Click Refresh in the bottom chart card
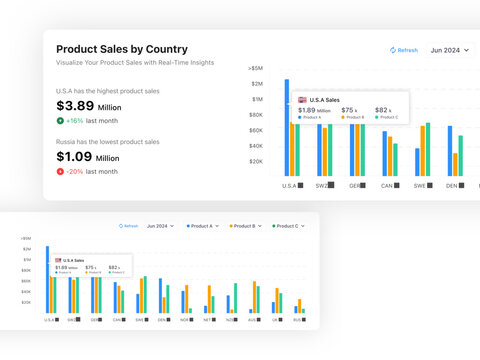 128,226
